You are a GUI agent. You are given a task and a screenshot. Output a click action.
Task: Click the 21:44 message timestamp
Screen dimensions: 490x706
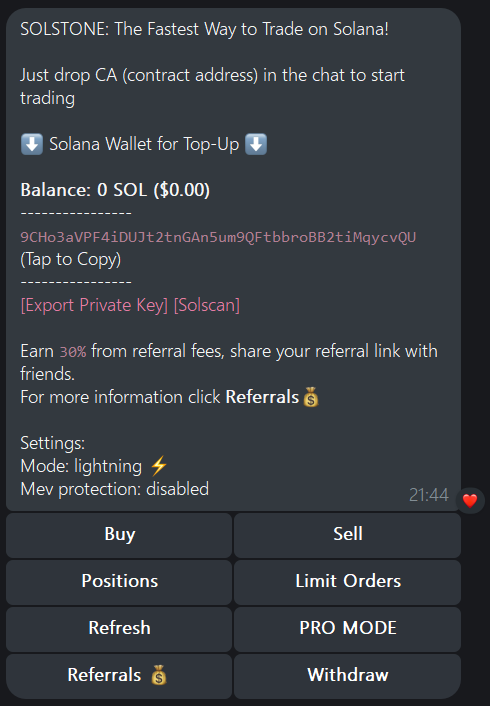pyautogui.click(x=428, y=495)
